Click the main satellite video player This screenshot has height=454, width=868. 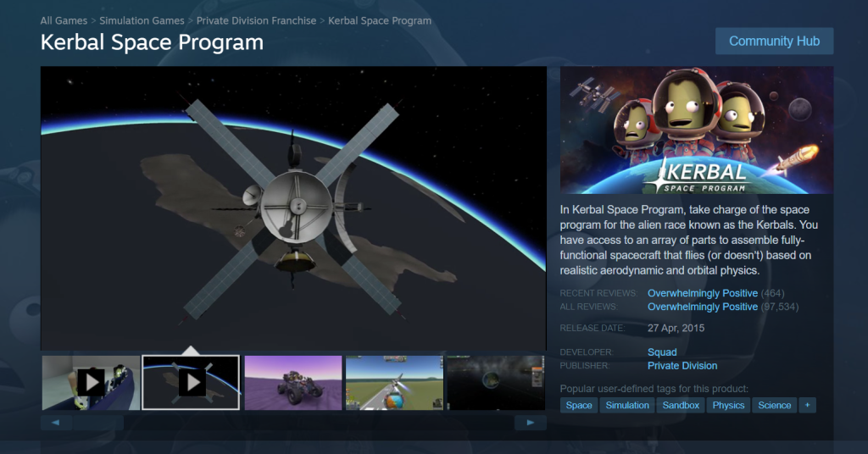[x=293, y=208]
